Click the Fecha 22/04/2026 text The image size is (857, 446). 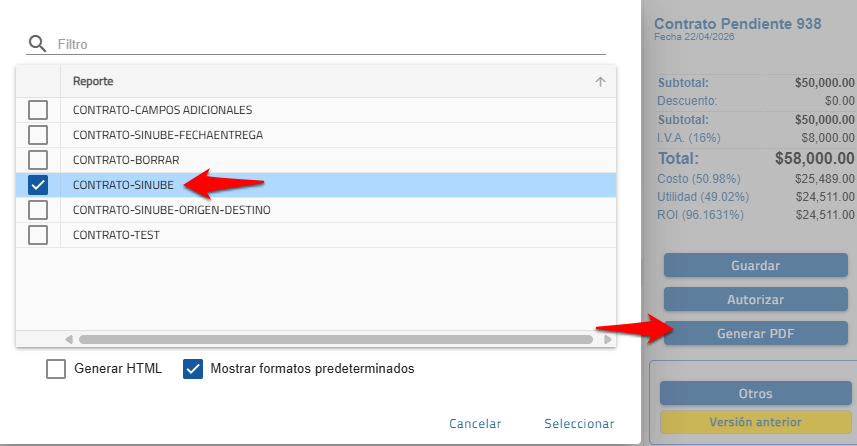(694, 37)
